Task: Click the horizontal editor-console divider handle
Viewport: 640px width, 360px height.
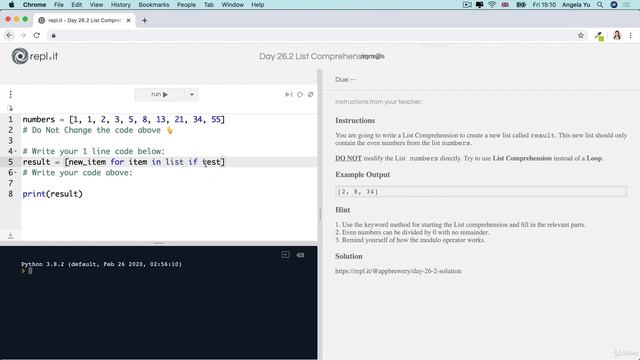Action: 159,243
